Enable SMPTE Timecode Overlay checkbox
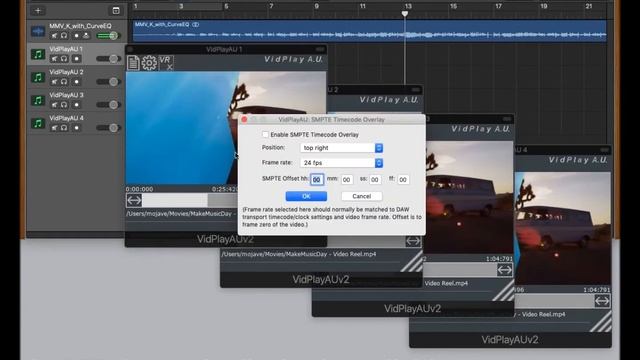Screen dimensions: 640x360 [x=265, y=134]
